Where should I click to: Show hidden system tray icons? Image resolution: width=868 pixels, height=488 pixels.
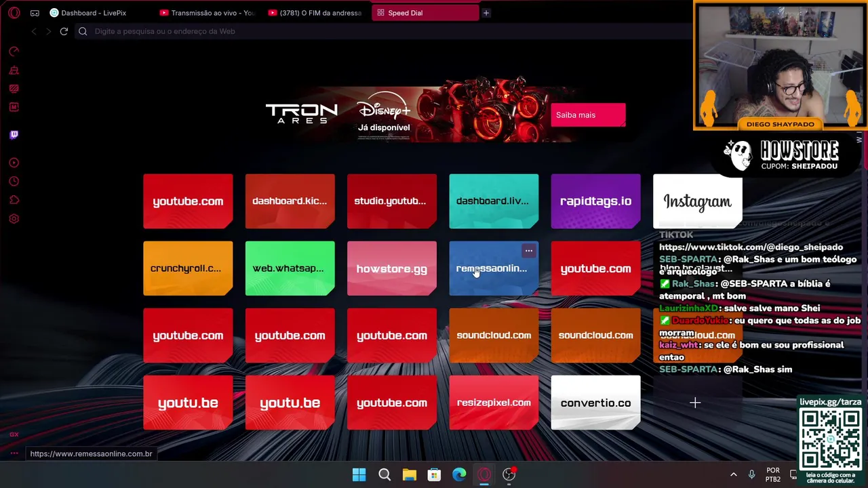(x=733, y=474)
